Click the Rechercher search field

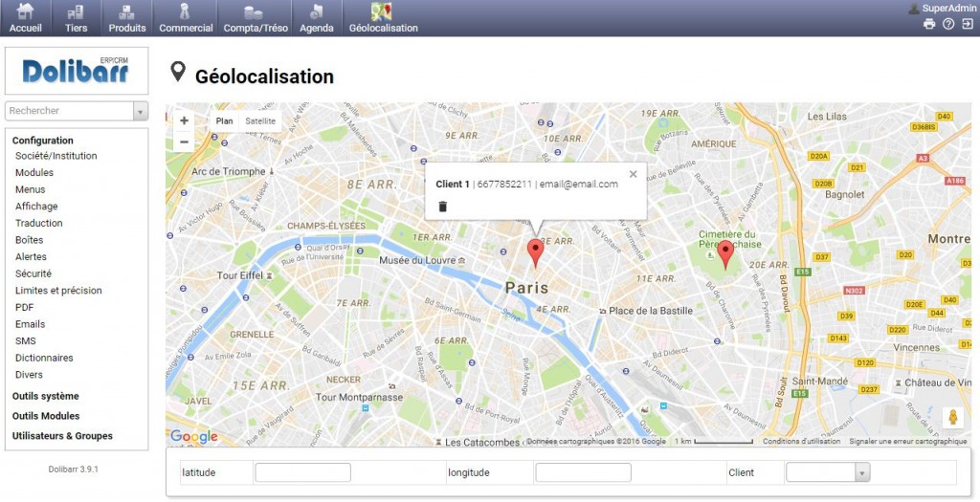(69, 111)
